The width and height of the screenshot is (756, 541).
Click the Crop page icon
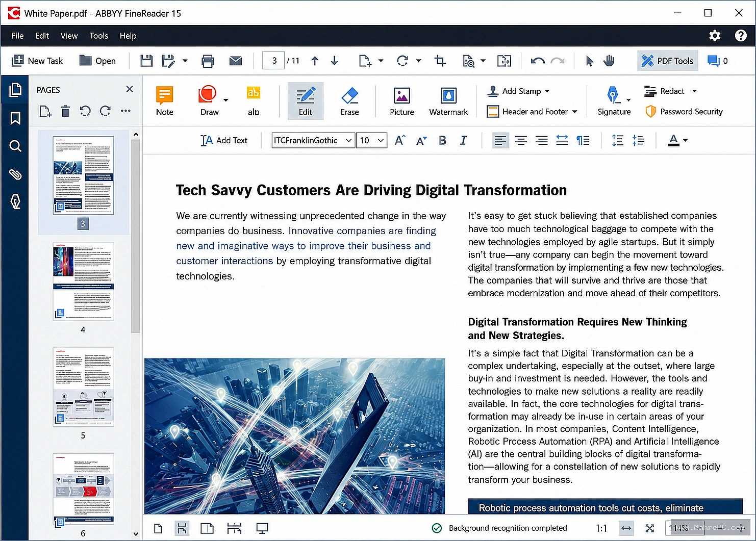[440, 61]
